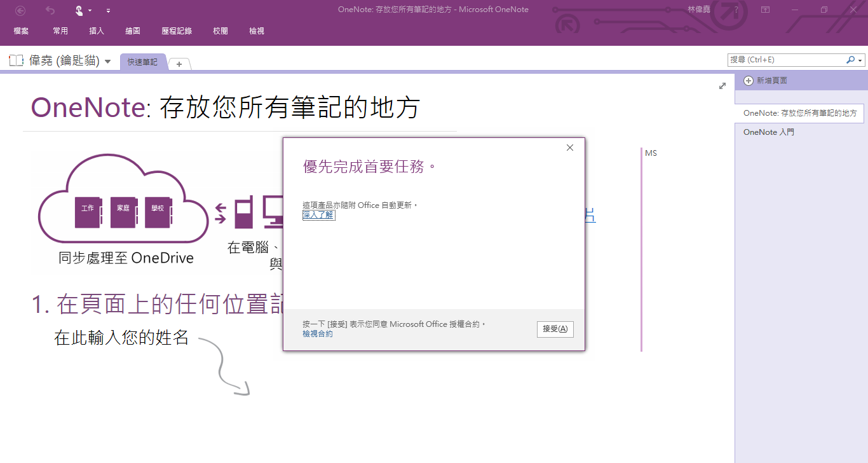Switch to the 檢視 ribbon tab

click(x=257, y=31)
